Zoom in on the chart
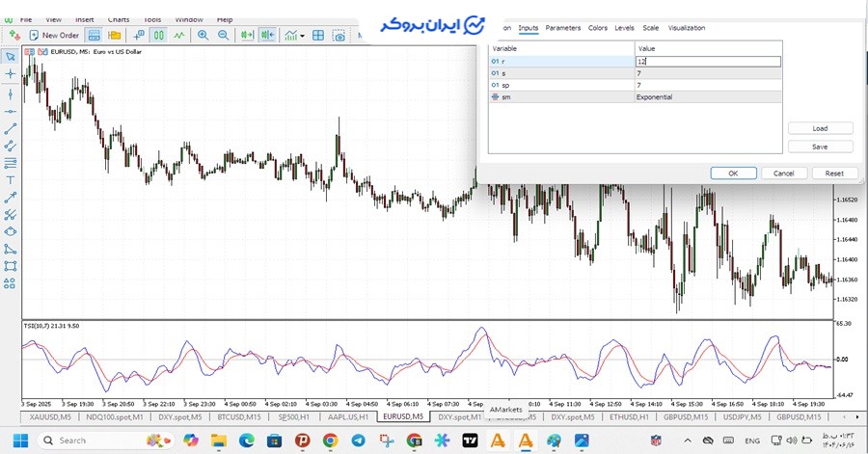Image resolution: width=868 pixels, height=454 pixels. click(x=203, y=36)
